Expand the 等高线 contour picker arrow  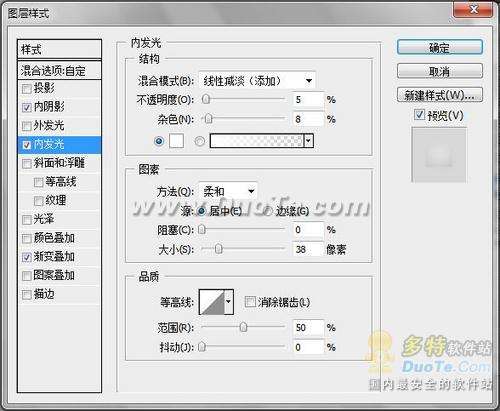[229, 302]
